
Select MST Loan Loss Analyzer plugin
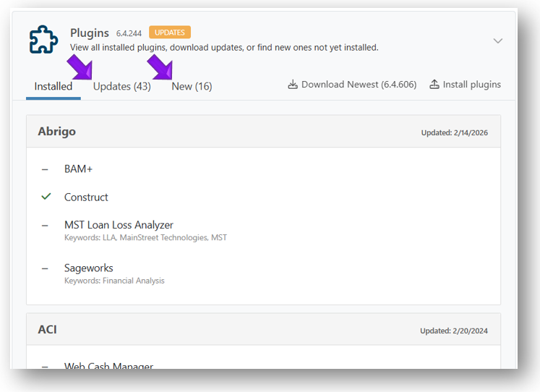click(x=119, y=225)
